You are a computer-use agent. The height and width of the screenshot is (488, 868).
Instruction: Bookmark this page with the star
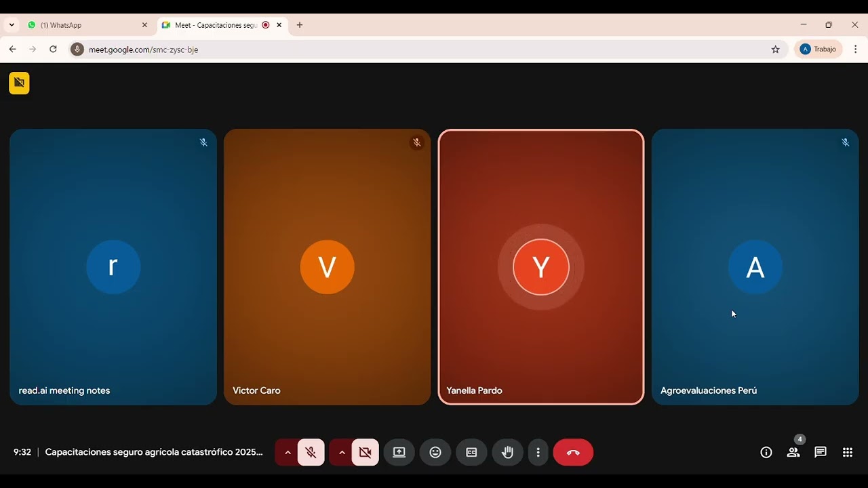(x=776, y=49)
